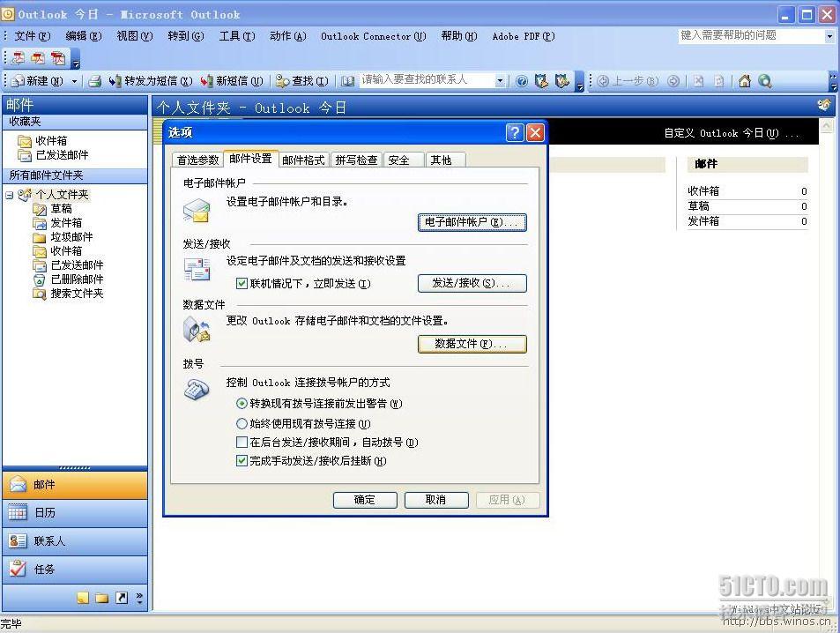Toggle 联机情况下，立即发送 checkbox

(x=242, y=284)
